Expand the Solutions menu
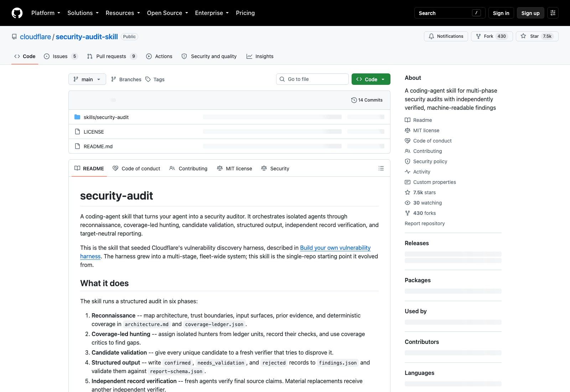The height and width of the screenshot is (392, 570). click(83, 13)
